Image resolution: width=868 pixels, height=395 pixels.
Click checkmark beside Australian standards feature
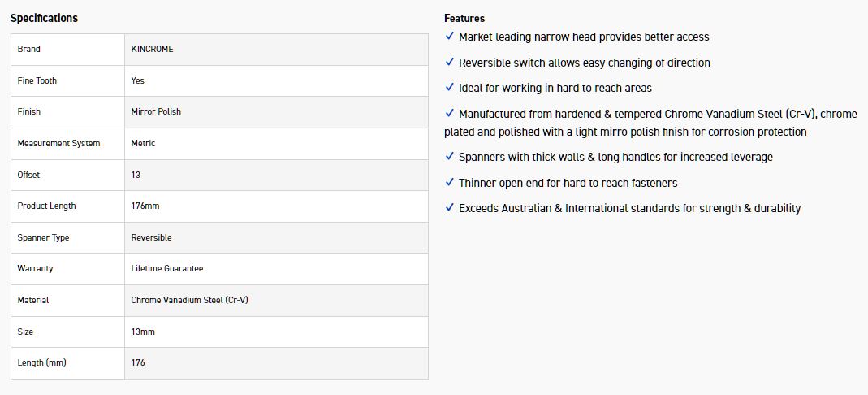[x=450, y=208]
